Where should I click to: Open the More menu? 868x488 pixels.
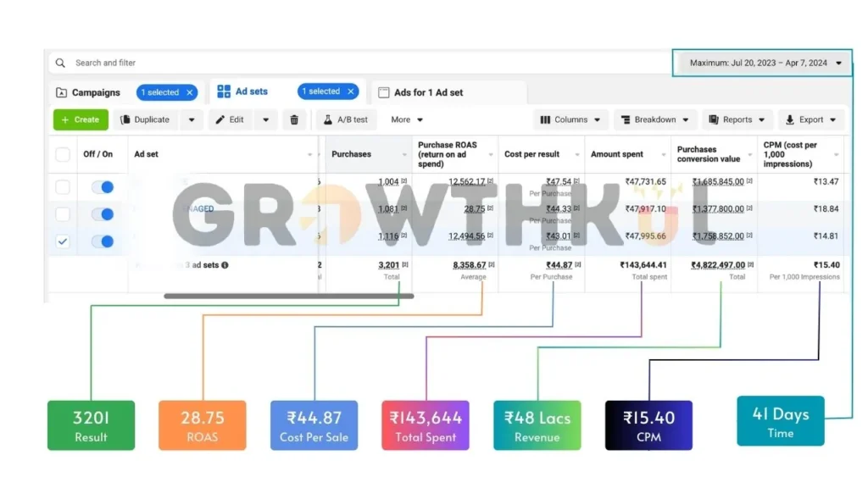[407, 119]
